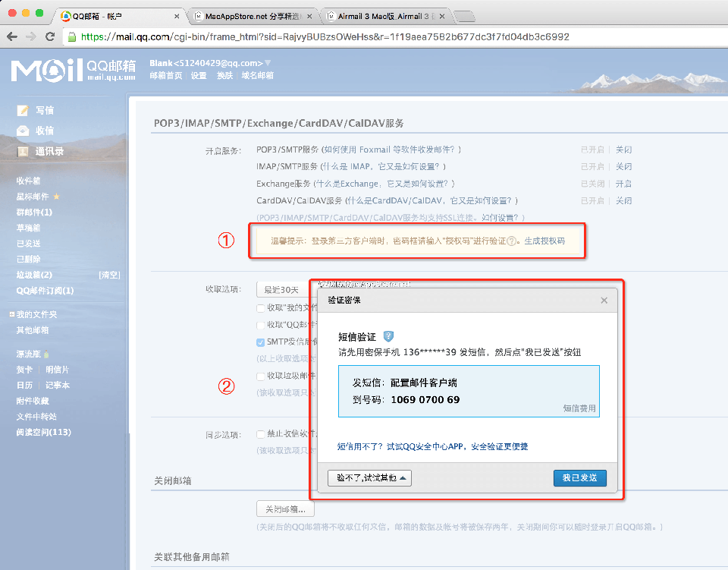Image resolution: width=728 pixels, height=570 pixels.
Task: Open the 最近30天 dropdown
Action: (282, 289)
